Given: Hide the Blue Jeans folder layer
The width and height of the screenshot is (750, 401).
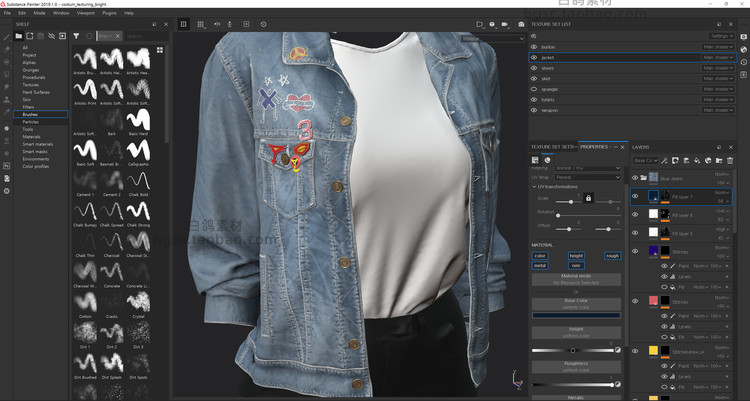Looking at the screenshot, I should pos(635,178).
